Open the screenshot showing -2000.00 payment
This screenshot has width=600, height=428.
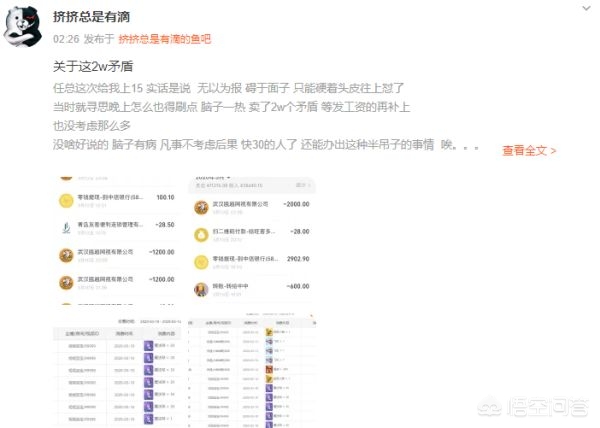coord(252,241)
